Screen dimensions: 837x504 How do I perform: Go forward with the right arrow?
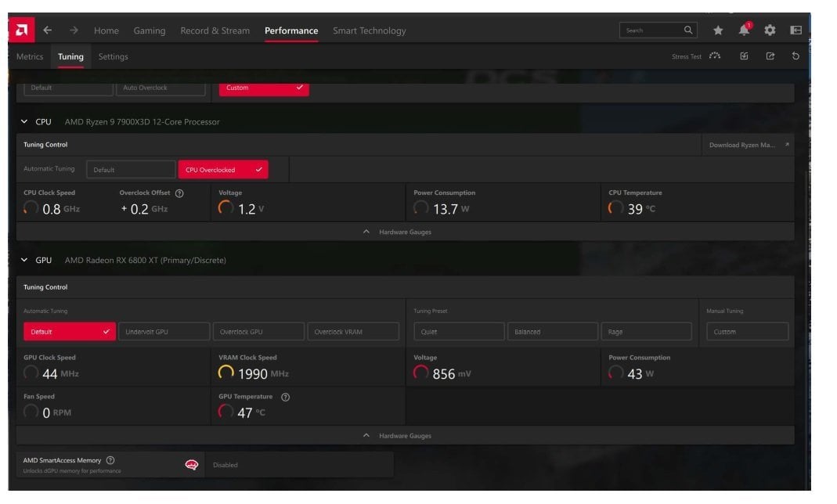74,31
